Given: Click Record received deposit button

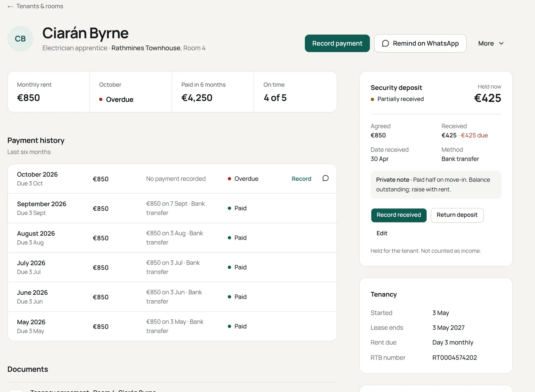Looking at the screenshot, I should [399, 215].
